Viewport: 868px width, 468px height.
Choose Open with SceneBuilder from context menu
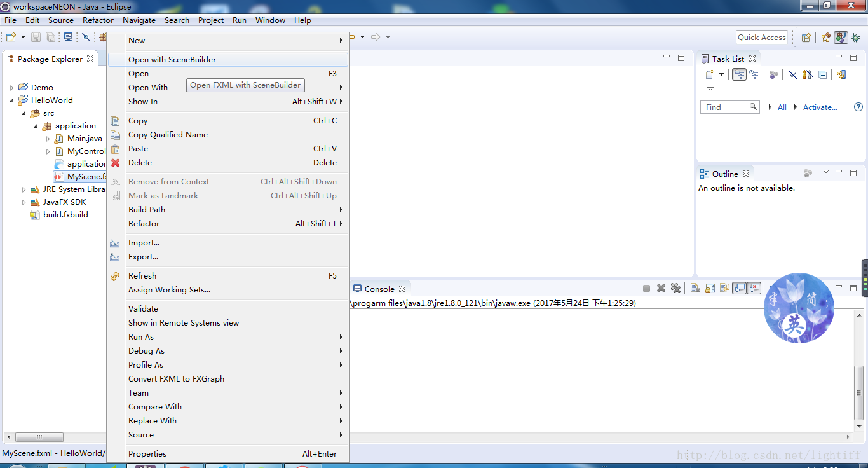point(228,60)
